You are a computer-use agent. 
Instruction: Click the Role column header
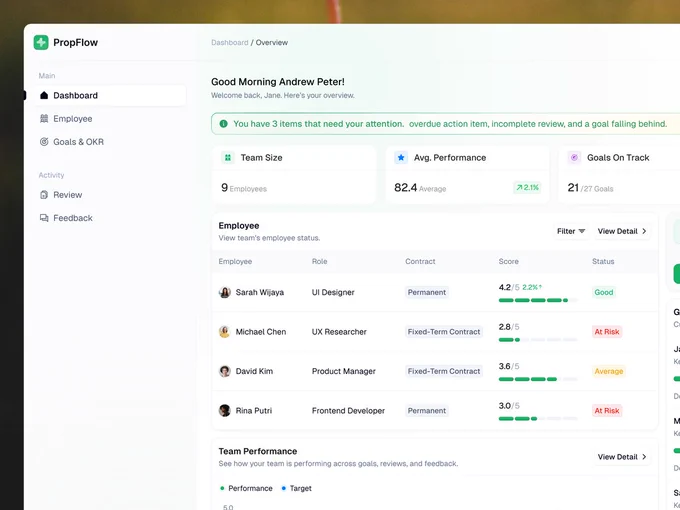(320, 262)
